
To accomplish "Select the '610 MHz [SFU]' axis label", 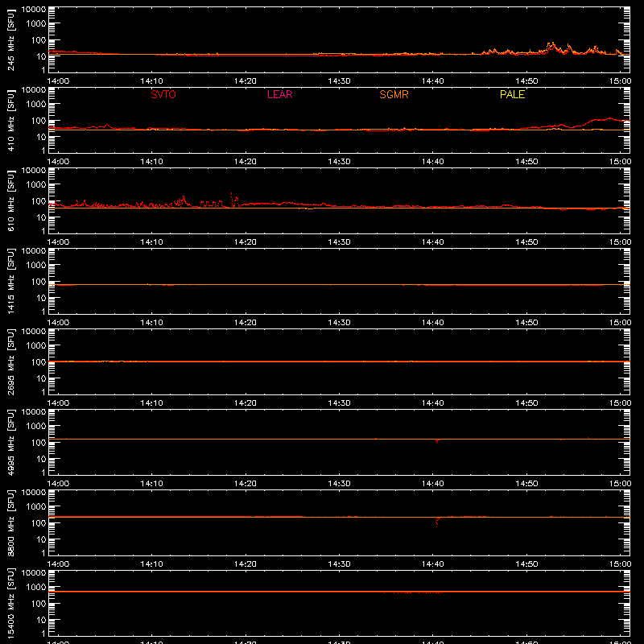I will point(11,200).
